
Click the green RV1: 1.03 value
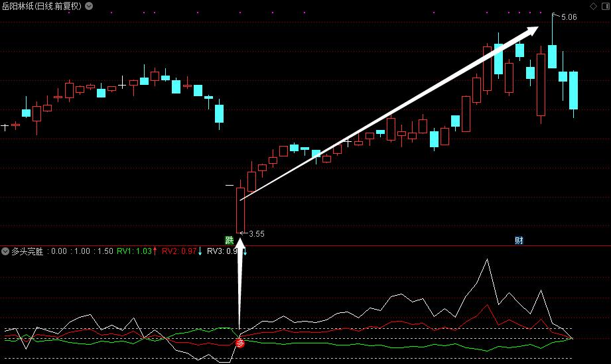[135, 251]
